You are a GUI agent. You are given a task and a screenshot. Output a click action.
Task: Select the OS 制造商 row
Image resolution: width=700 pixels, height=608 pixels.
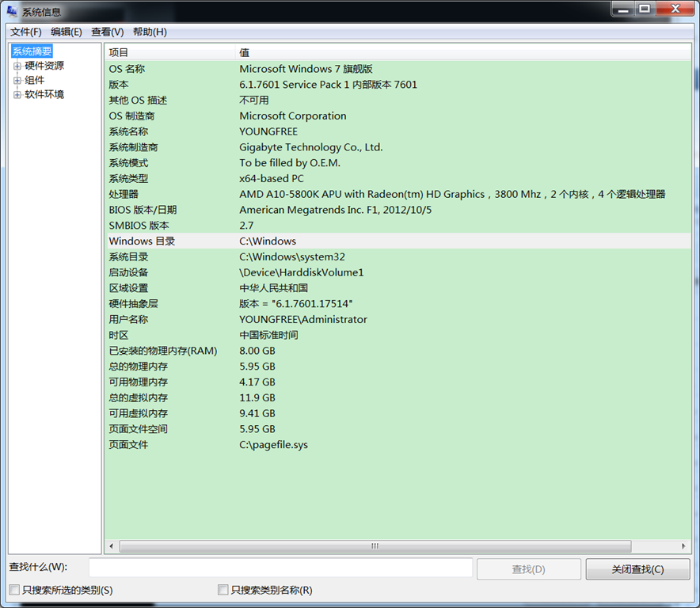(398, 116)
